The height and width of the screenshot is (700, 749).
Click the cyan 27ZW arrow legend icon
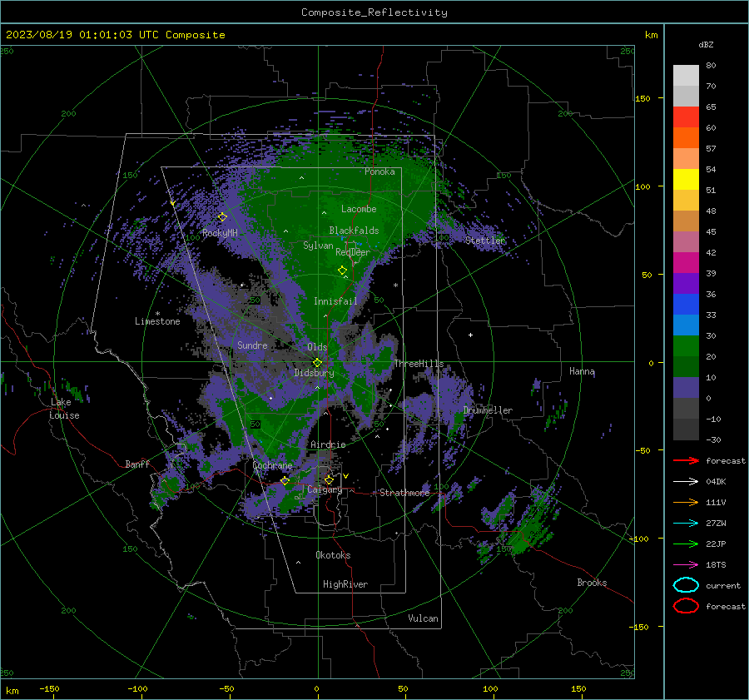(x=686, y=524)
